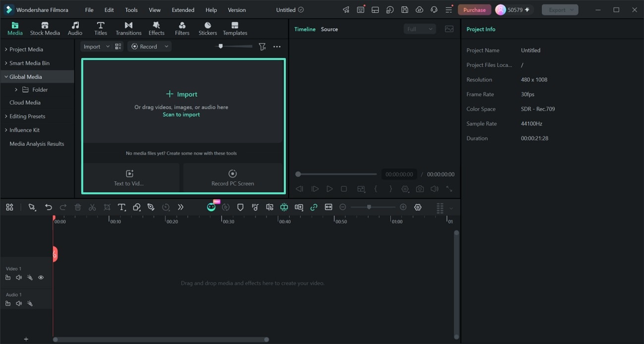Open Cloud Media
The width and height of the screenshot is (644, 344).
[25, 103]
